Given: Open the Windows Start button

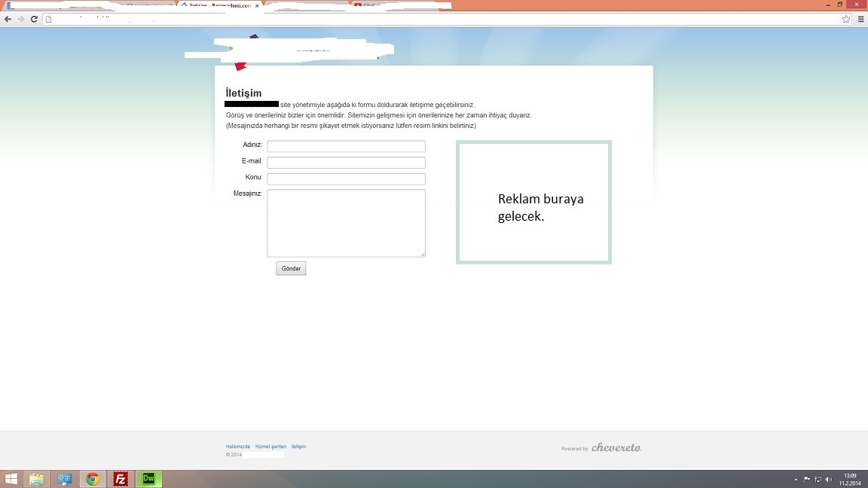Looking at the screenshot, I should coord(11,479).
